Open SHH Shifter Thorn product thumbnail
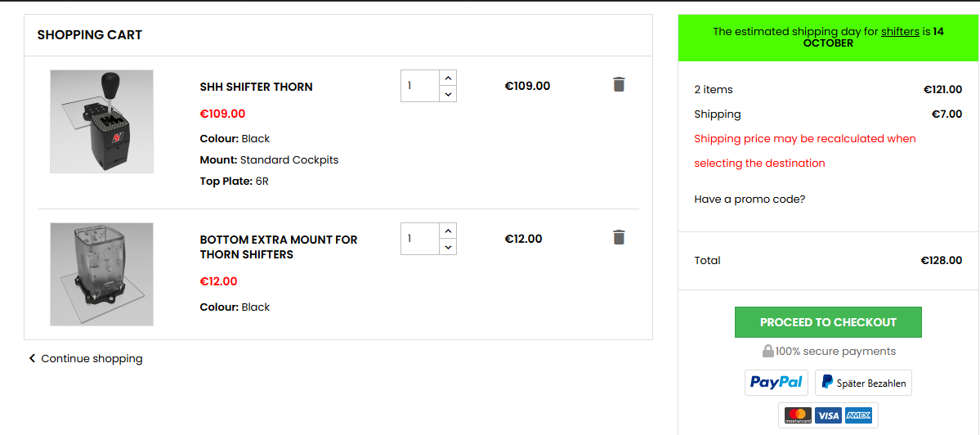 point(101,121)
